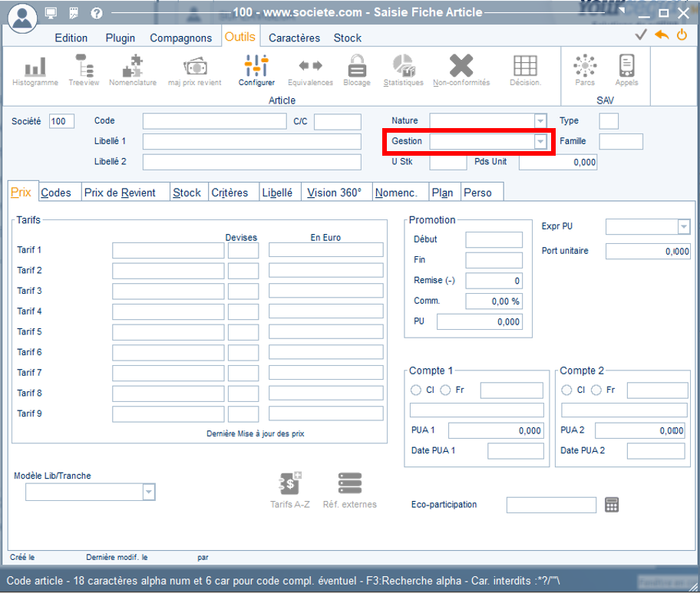The height and width of the screenshot is (593, 700).
Task: Select Compte 2 Fr radio button
Action: click(x=596, y=390)
